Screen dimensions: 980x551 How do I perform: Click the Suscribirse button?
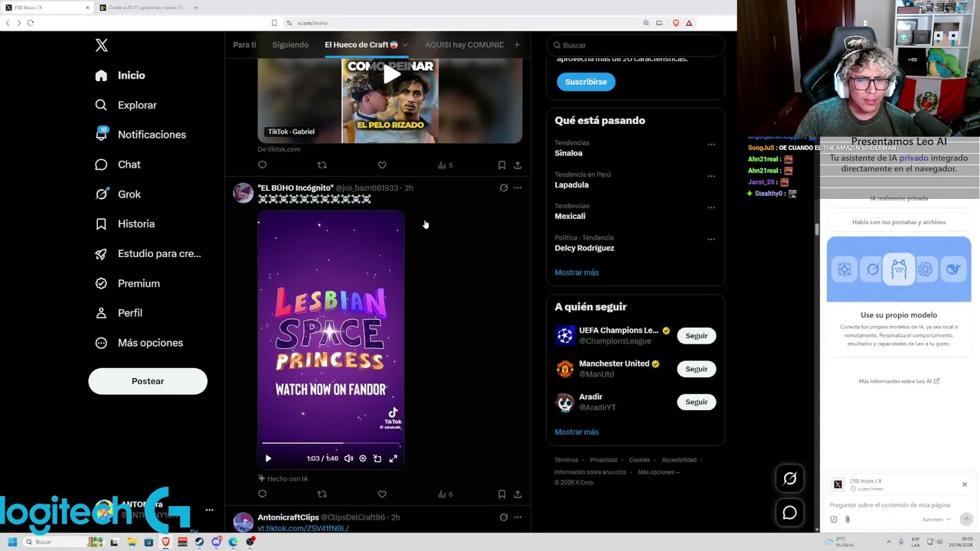[586, 82]
